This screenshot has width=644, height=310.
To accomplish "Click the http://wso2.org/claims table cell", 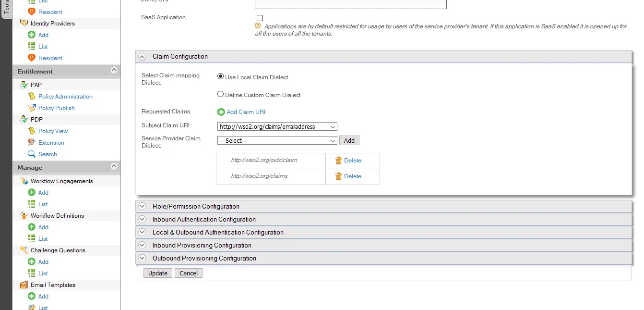I will [x=271, y=176].
